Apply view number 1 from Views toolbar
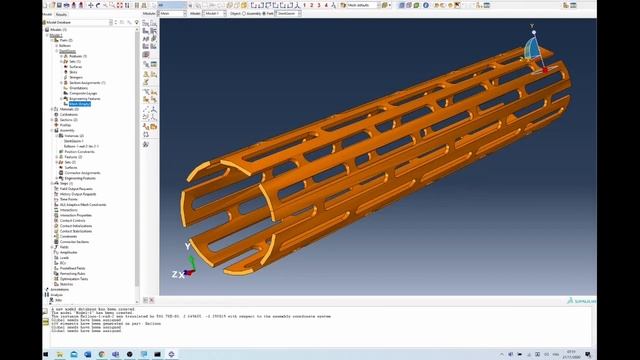Image resolution: width=640 pixels, height=360 pixels. pos(304,5)
